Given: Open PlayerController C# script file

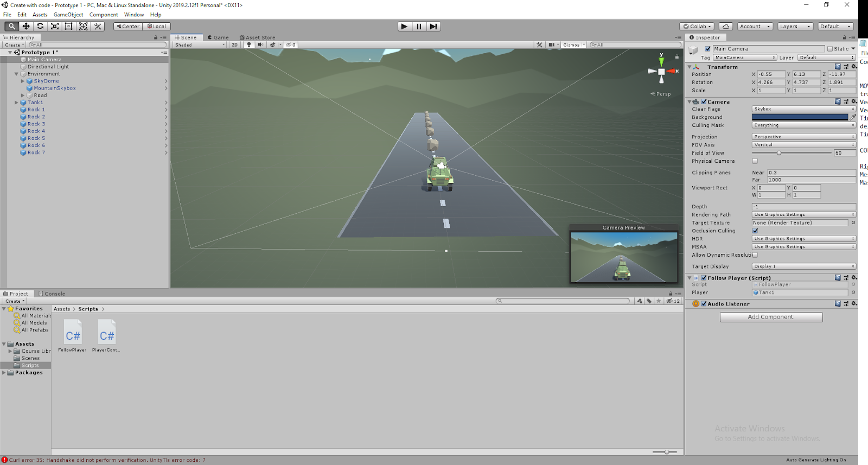Looking at the screenshot, I should coord(106,335).
